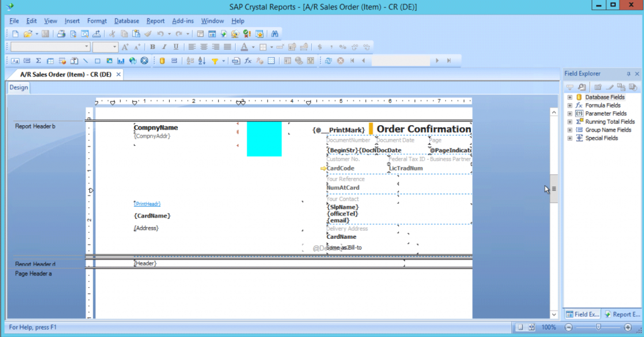Select the cyan box object in the header
Viewport: 644px width, 337px height.
coord(264,139)
